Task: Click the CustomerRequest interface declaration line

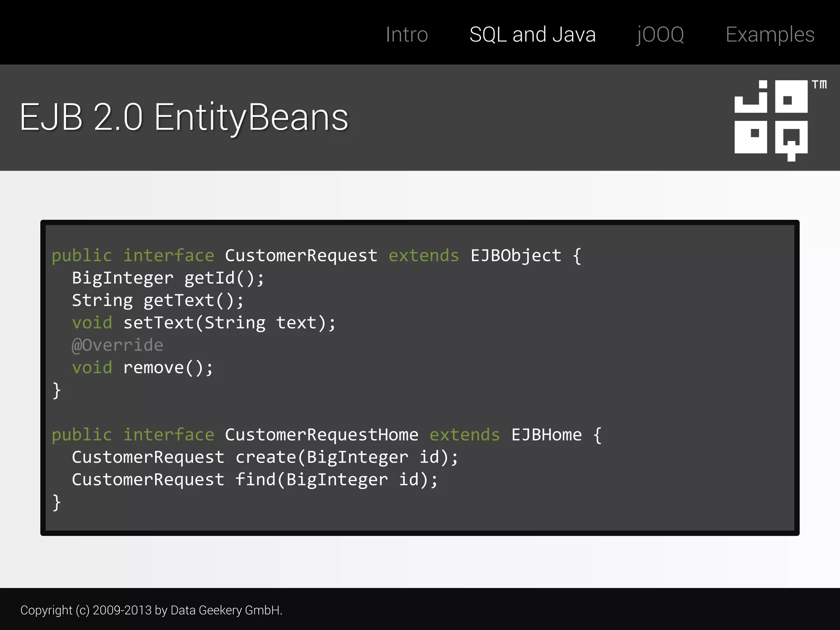Action: click(x=316, y=256)
